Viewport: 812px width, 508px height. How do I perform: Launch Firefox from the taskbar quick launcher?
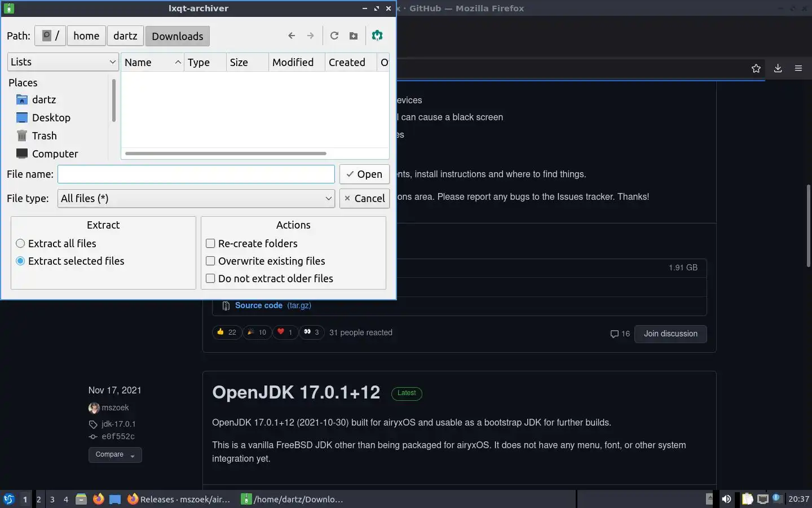point(98,499)
